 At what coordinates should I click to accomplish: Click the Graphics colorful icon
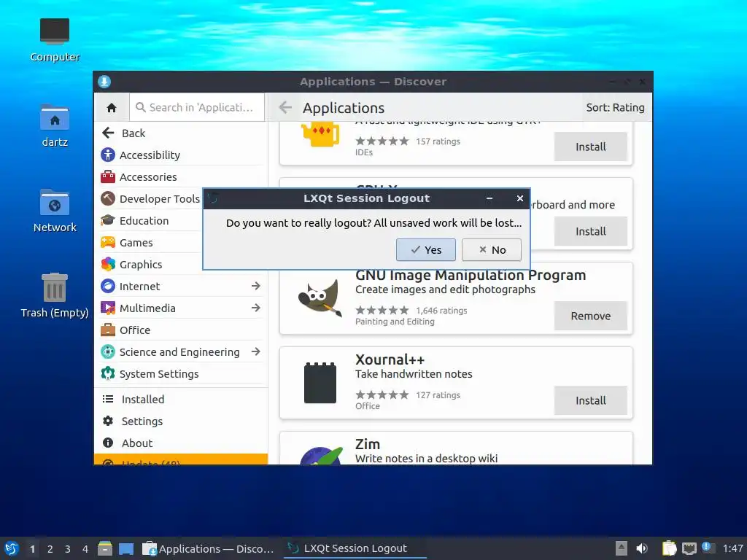click(108, 264)
